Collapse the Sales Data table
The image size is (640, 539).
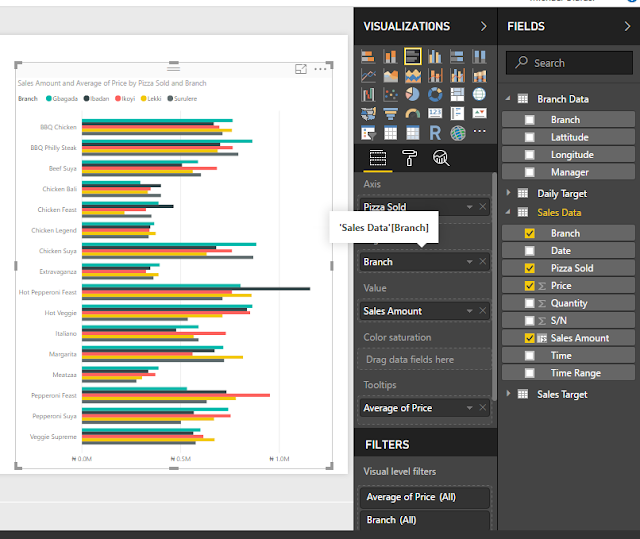pos(508,212)
